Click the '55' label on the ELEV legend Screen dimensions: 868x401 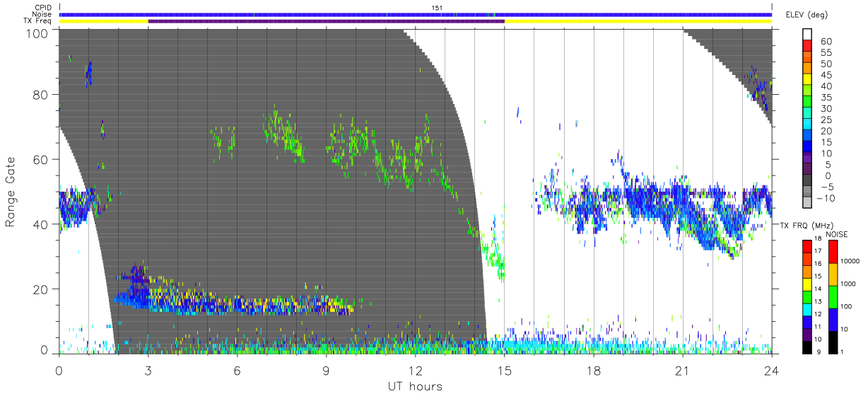(826, 53)
